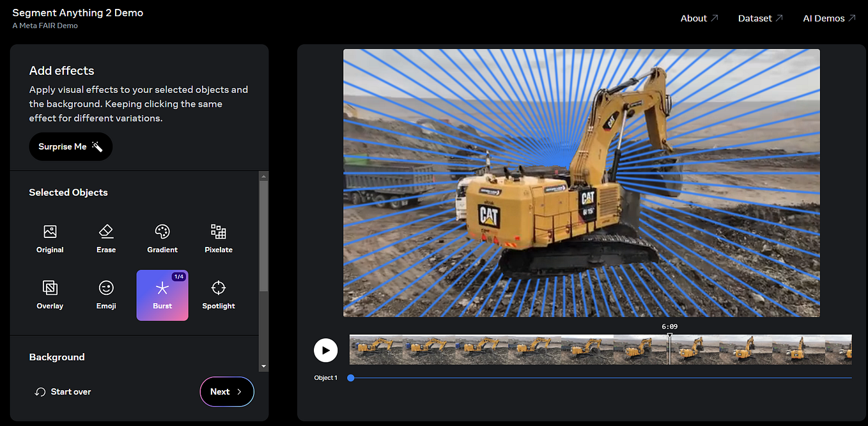The height and width of the screenshot is (426, 868).
Task: Select the Overlay effect
Action: click(50, 294)
